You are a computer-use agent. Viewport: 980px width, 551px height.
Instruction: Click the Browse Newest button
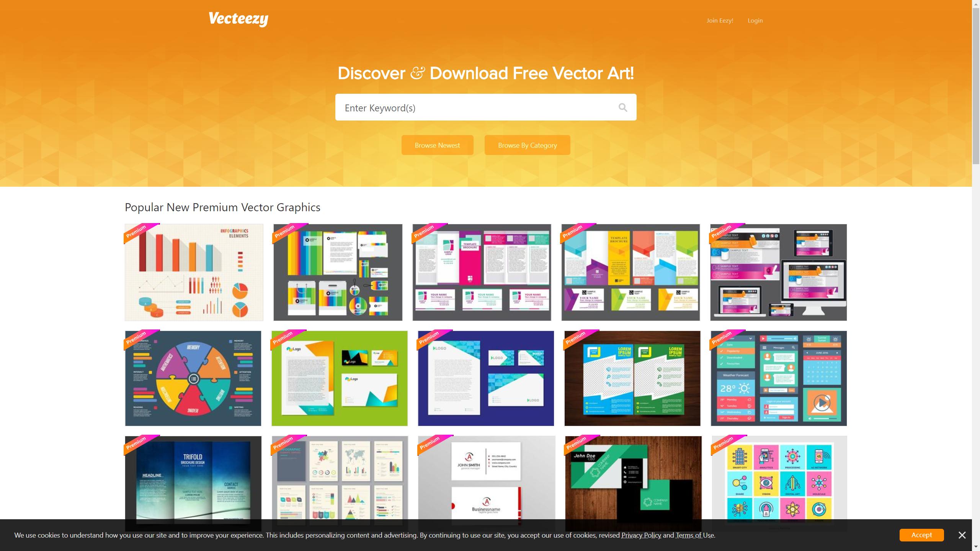pyautogui.click(x=437, y=145)
